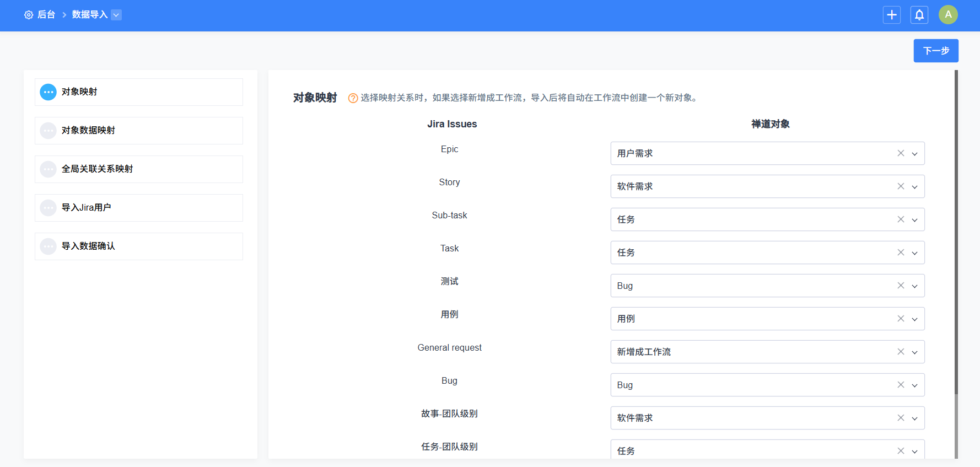Expand the Task mapping dropdown arrow
Image resolution: width=980 pixels, height=467 pixels.
tap(914, 253)
